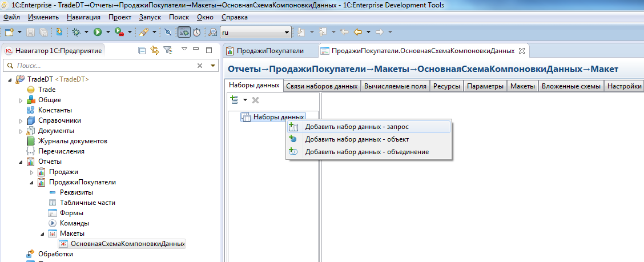The height and width of the screenshot is (262, 644).
Task: Toggle the skip breakpoints icon
Action: click(x=168, y=32)
